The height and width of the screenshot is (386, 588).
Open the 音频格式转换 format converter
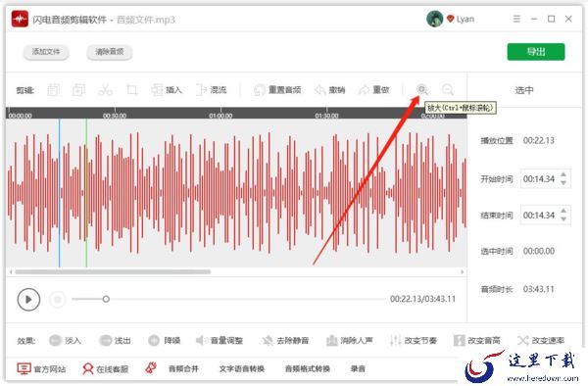pos(308,369)
